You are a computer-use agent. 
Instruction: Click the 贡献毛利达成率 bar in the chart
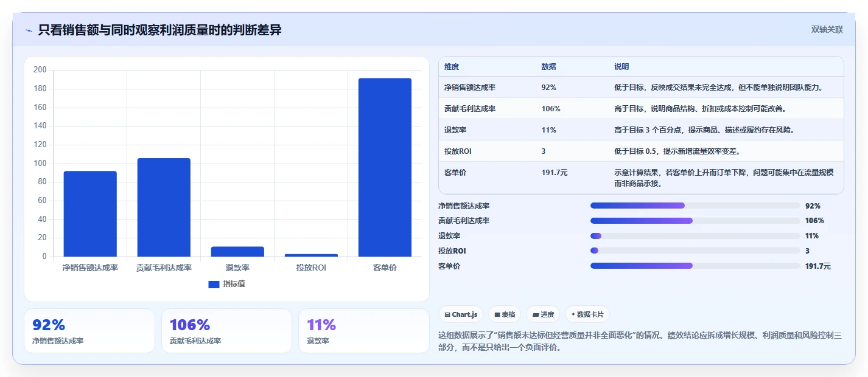(x=164, y=207)
